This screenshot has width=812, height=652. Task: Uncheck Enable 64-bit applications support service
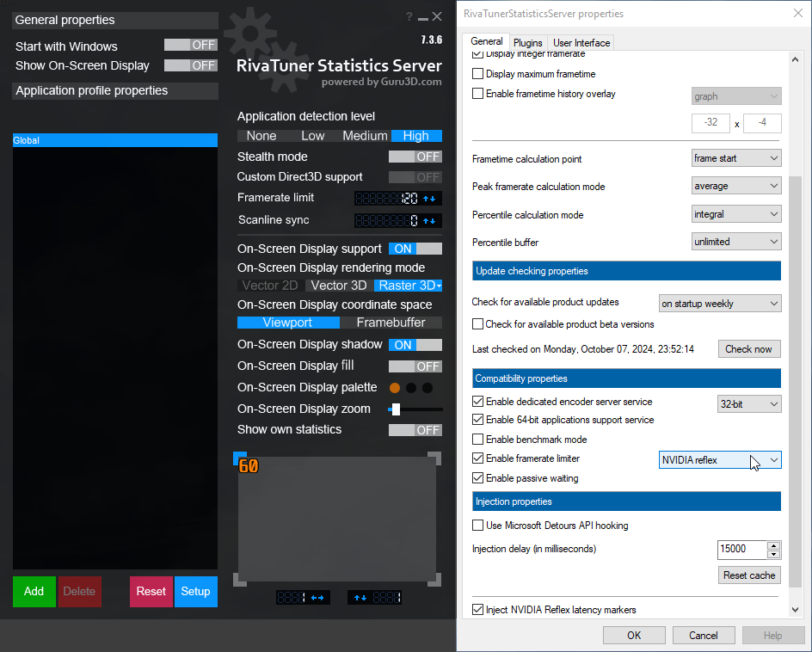click(x=478, y=420)
